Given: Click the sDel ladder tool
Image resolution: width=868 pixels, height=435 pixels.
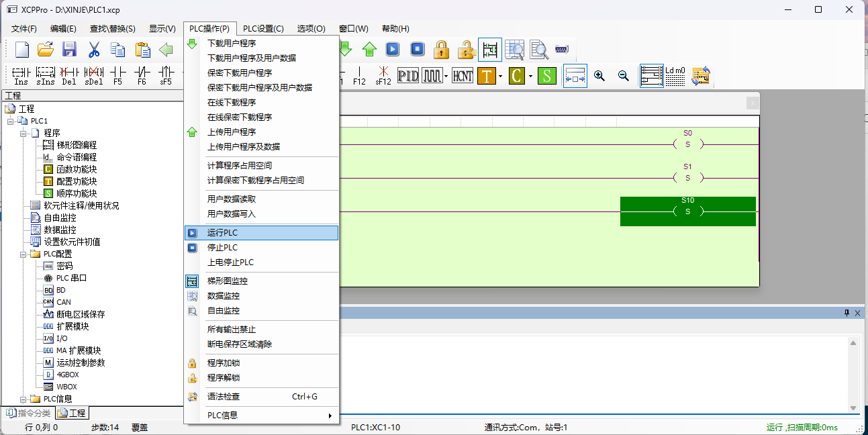Looking at the screenshot, I should pyautogui.click(x=93, y=75).
